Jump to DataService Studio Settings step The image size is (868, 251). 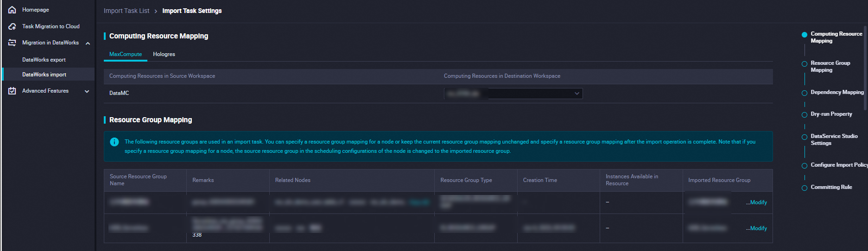834,140
